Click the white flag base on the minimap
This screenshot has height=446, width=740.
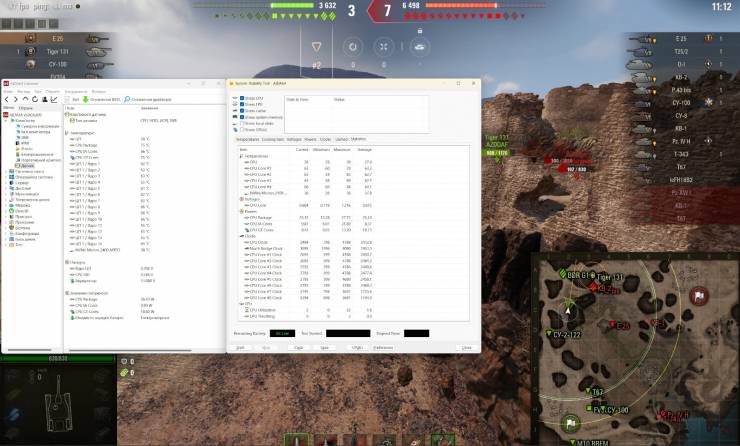tap(571, 423)
